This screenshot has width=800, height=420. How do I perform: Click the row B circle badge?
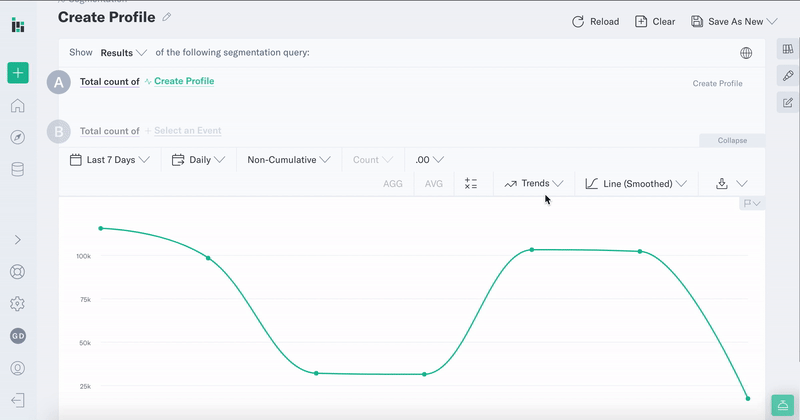pyautogui.click(x=59, y=132)
